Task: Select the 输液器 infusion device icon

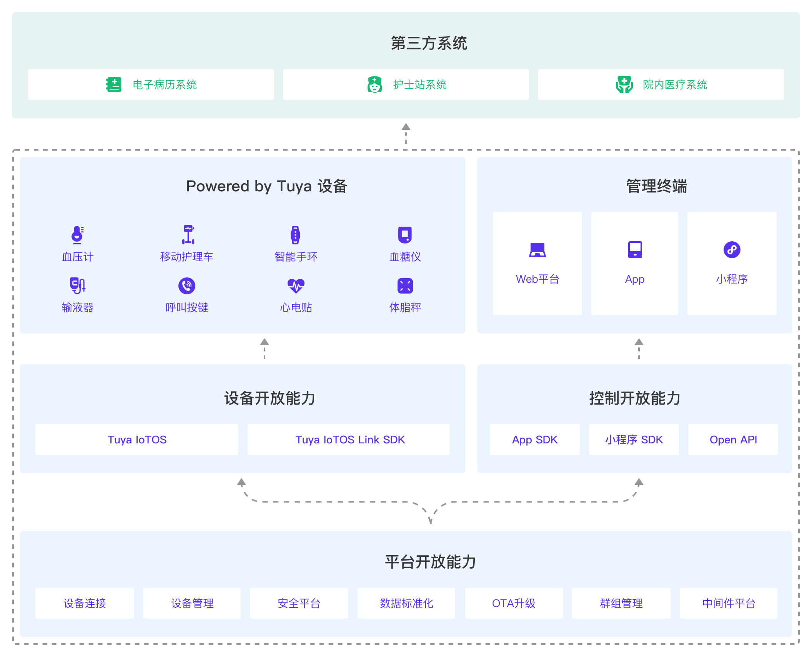Action: click(77, 285)
